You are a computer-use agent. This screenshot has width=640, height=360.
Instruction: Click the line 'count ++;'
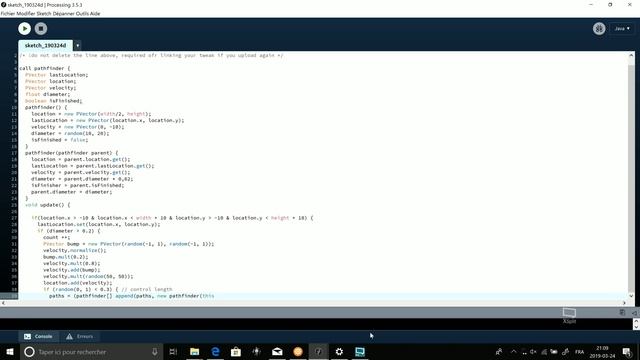tap(56, 237)
